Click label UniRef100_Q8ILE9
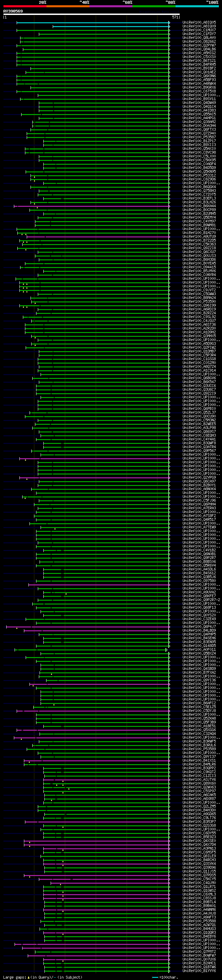Screen dimensions: 222x980 [x=199, y=856]
